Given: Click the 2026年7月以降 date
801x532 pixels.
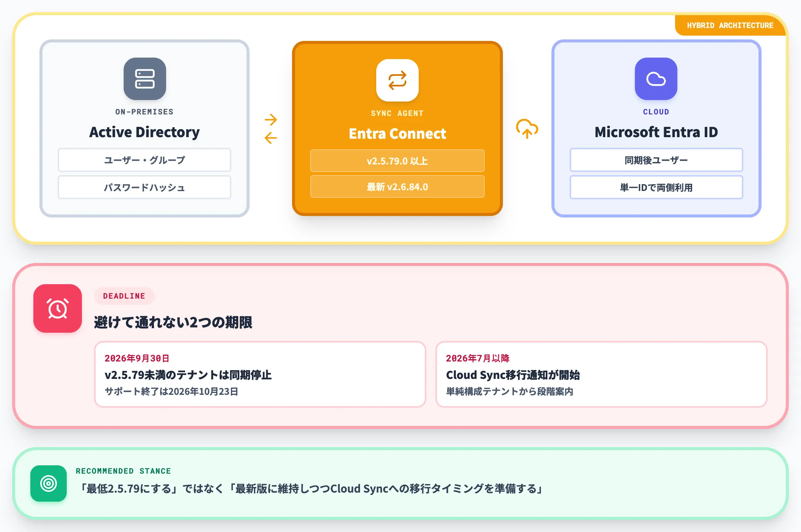Looking at the screenshot, I should pyautogui.click(x=477, y=358).
